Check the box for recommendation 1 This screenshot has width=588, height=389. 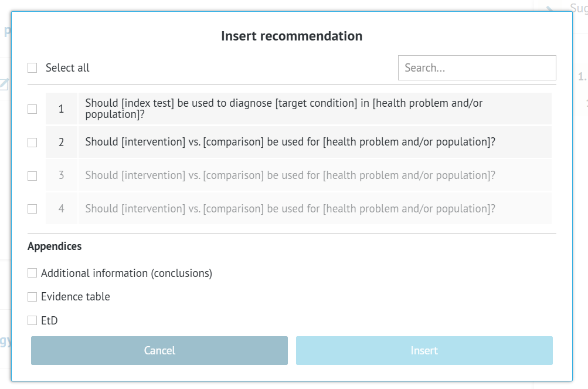pyautogui.click(x=32, y=109)
